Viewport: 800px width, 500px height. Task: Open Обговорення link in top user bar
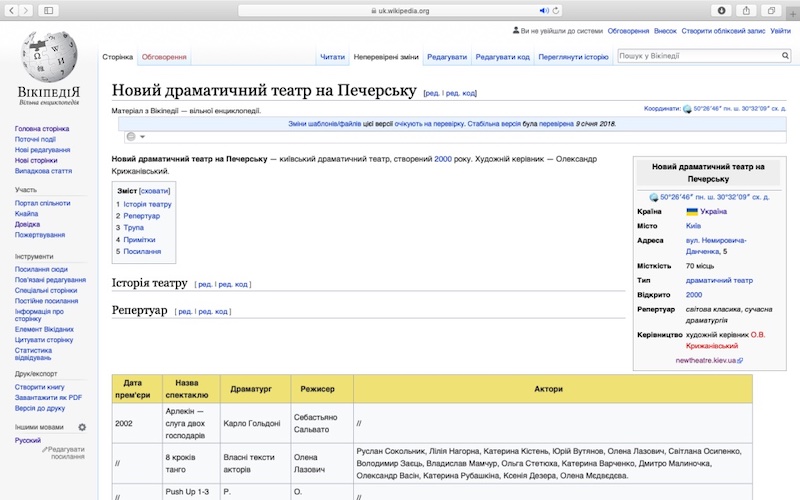coord(628,31)
